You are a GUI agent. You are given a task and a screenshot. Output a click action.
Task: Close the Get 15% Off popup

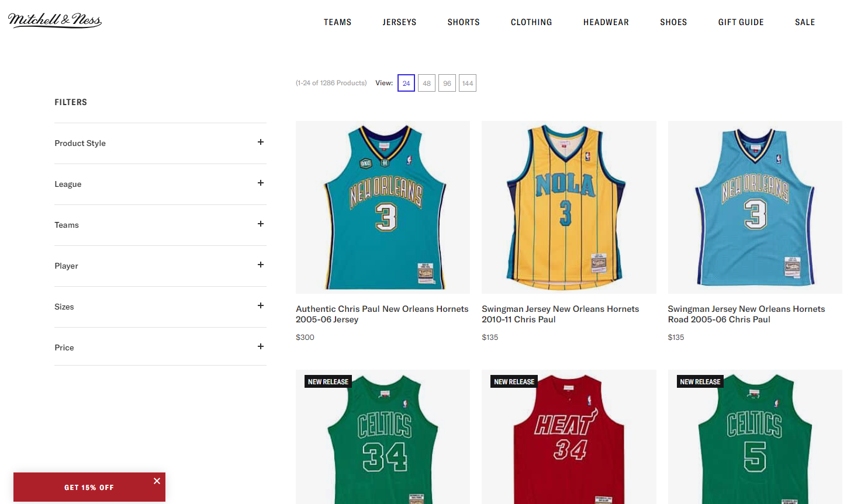[x=157, y=481]
